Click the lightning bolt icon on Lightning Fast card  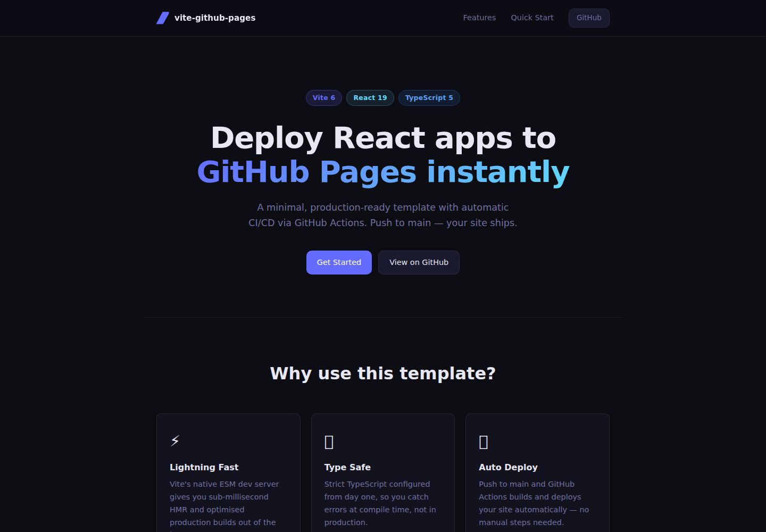(175, 441)
